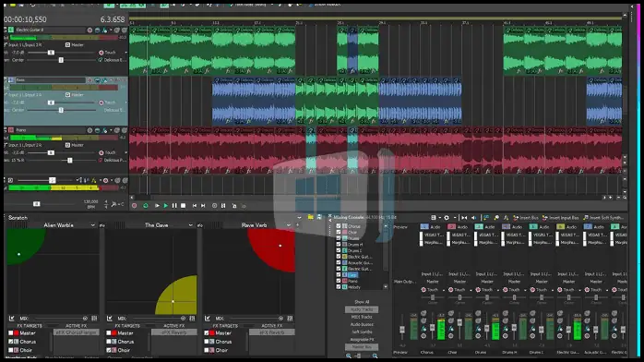Uncheck Melody in Mixing Console track list
This screenshot has width=644, height=362.
339,287
